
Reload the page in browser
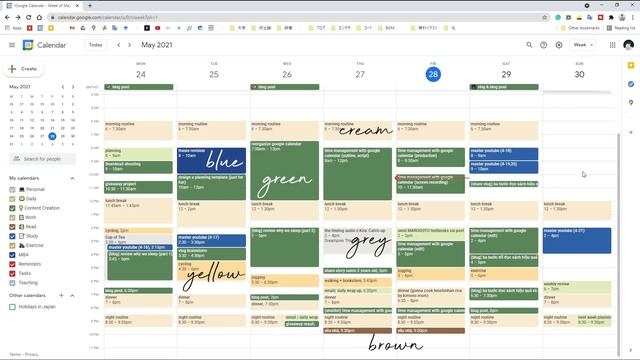[x=29, y=17]
